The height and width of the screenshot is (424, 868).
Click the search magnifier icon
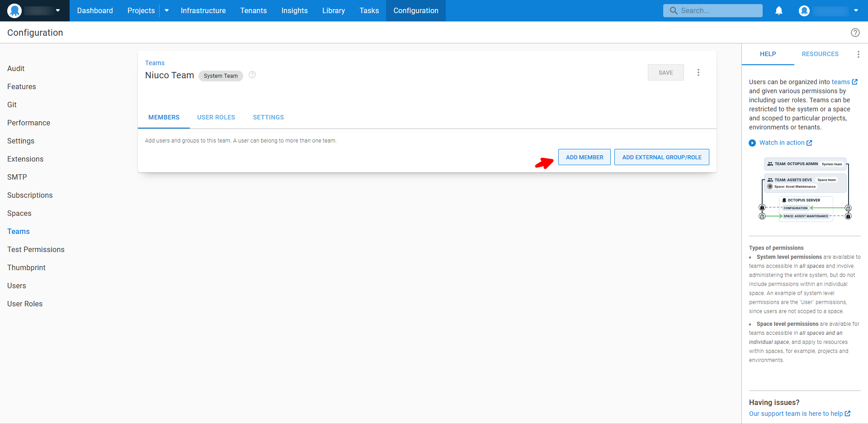click(x=674, y=10)
